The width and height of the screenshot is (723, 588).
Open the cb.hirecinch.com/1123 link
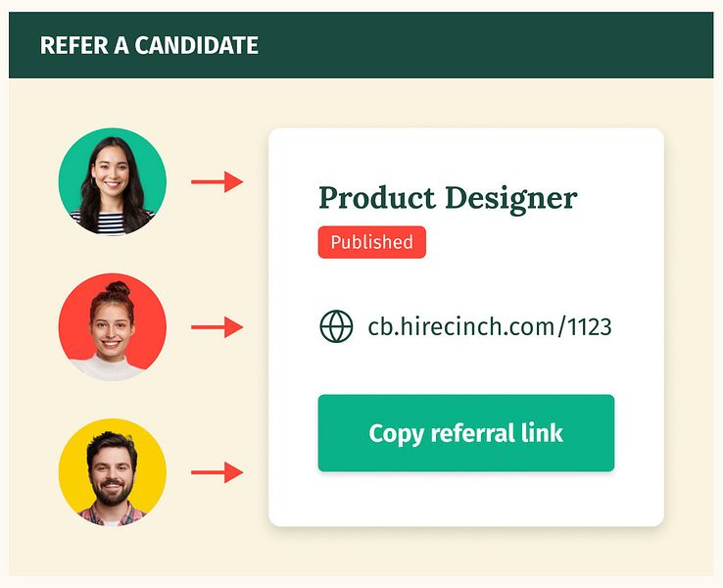click(x=490, y=326)
